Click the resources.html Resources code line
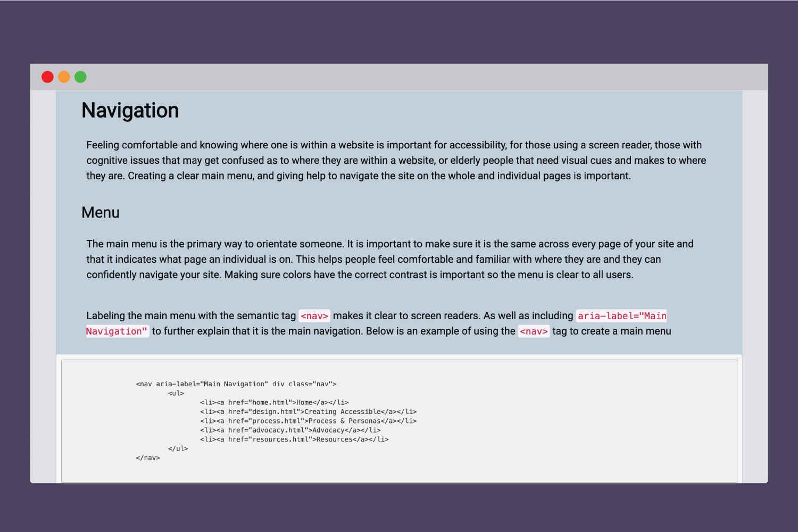The height and width of the screenshot is (532, 798). [295, 439]
